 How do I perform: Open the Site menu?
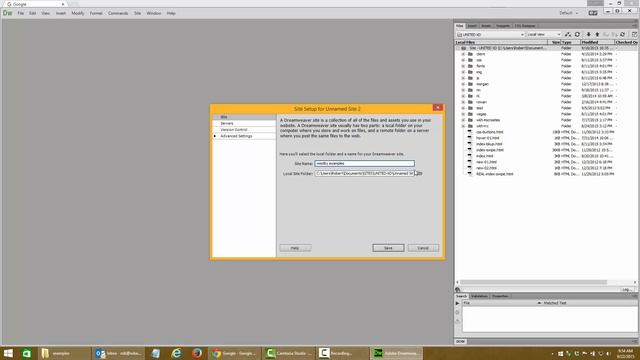pos(138,13)
